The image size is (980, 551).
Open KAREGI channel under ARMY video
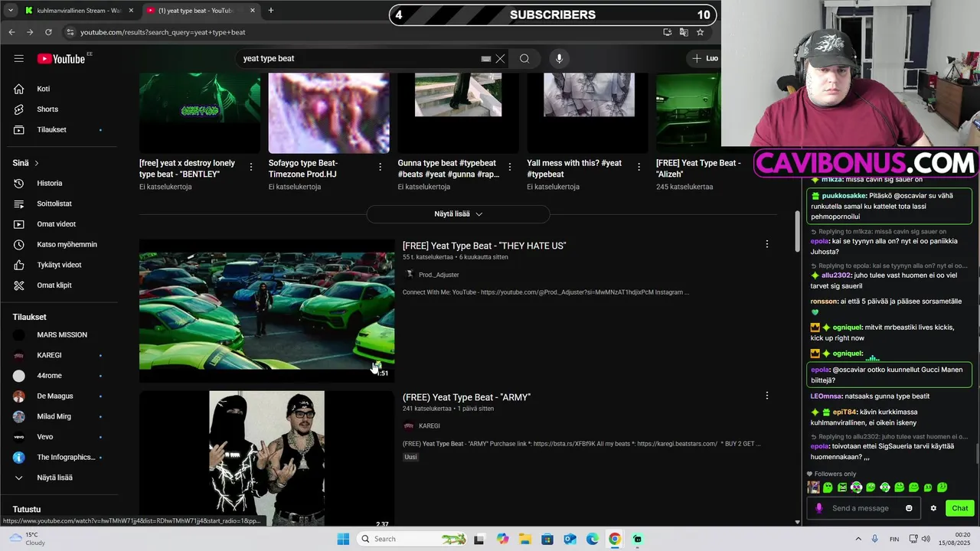(x=429, y=426)
